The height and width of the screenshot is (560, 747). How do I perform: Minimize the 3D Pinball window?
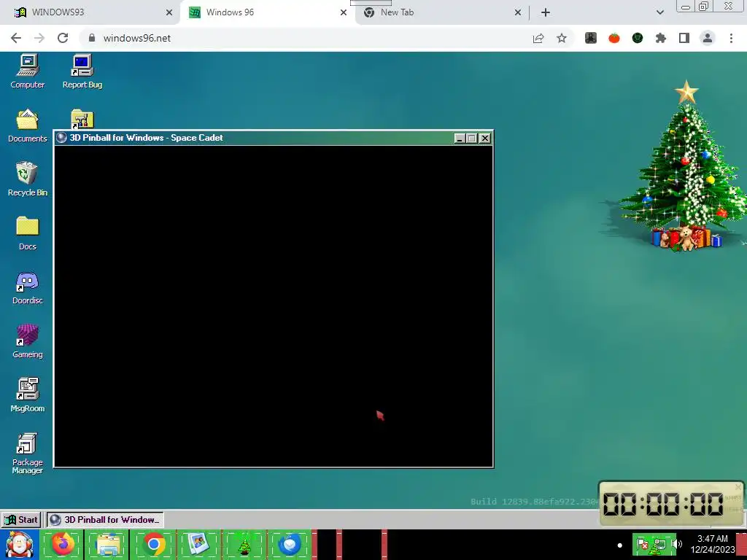click(460, 138)
